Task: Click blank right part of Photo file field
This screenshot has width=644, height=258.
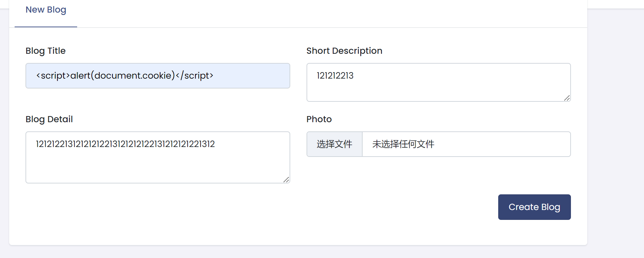Action: [510, 144]
